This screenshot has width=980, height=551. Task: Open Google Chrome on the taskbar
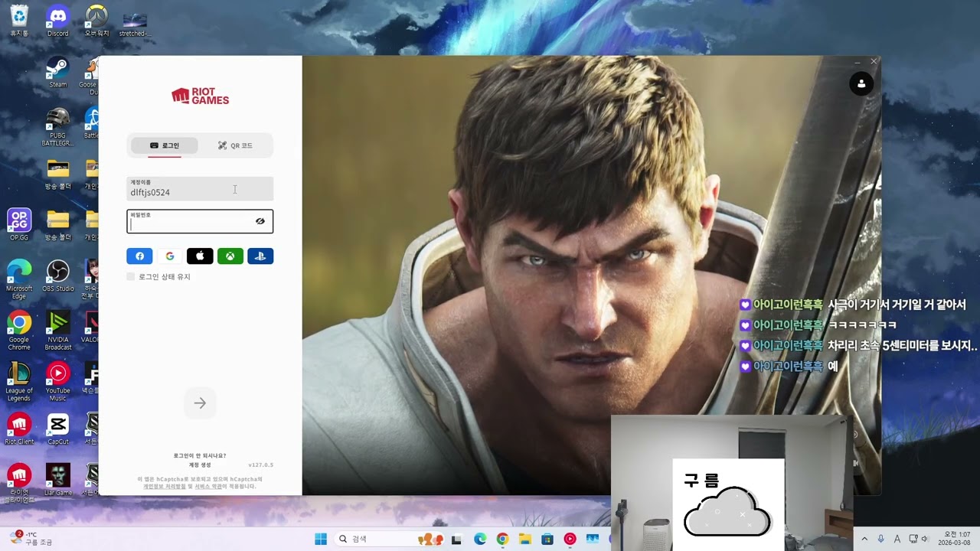click(x=502, y=539)
